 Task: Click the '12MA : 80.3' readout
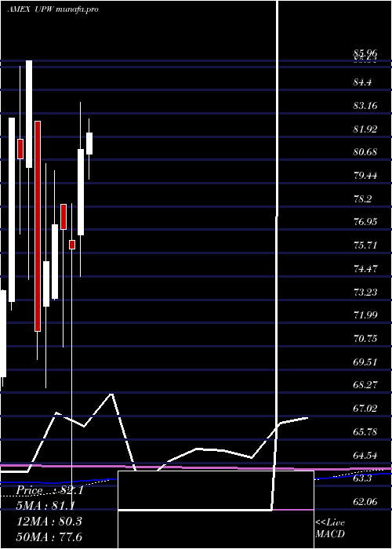point(49,521)
